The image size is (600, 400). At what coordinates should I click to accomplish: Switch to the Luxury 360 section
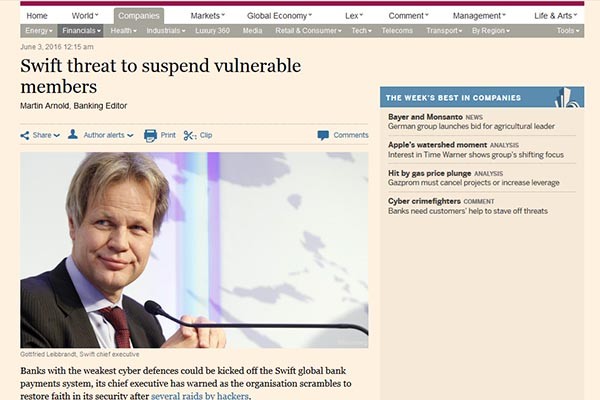coord(210,31)
